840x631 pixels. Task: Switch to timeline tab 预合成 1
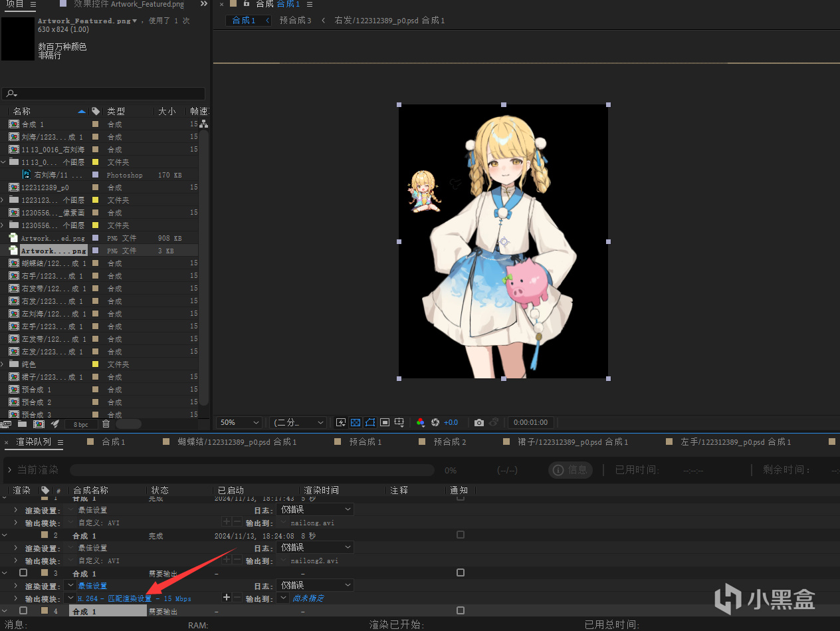click(x=366, y=442)
